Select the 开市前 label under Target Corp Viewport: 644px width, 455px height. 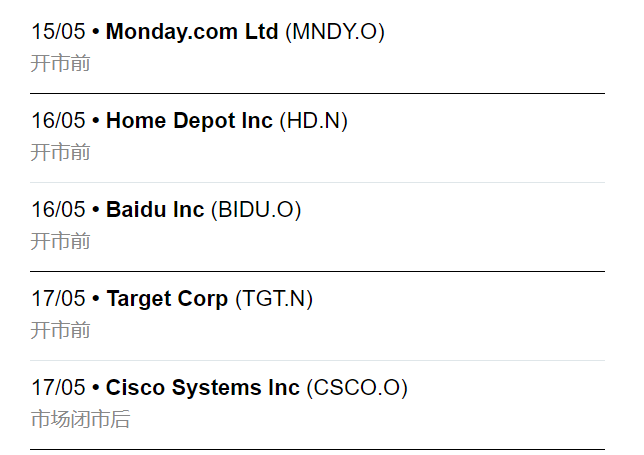coord(60,330)
